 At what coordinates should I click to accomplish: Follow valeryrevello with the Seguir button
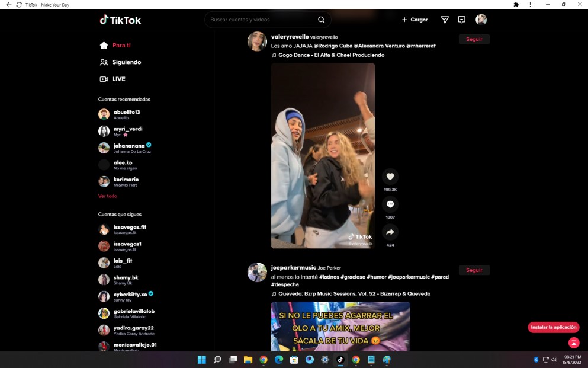click(x=473, y=39)
